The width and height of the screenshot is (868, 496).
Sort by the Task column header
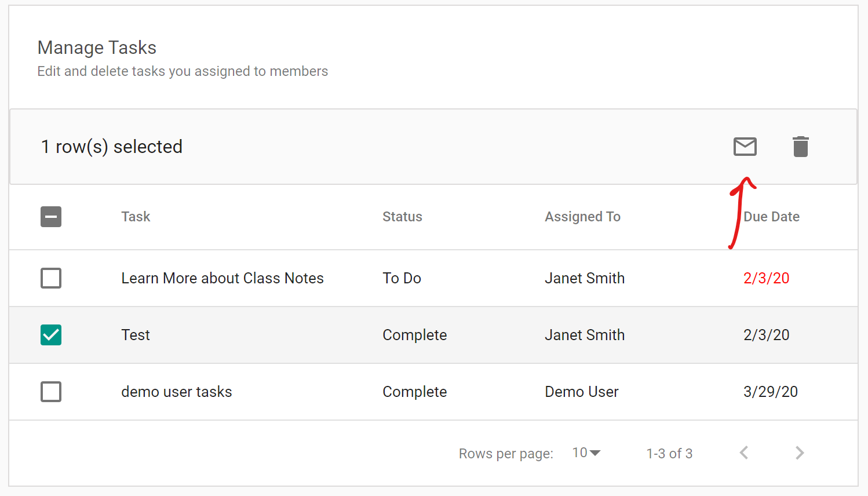(x=136, y=217)
